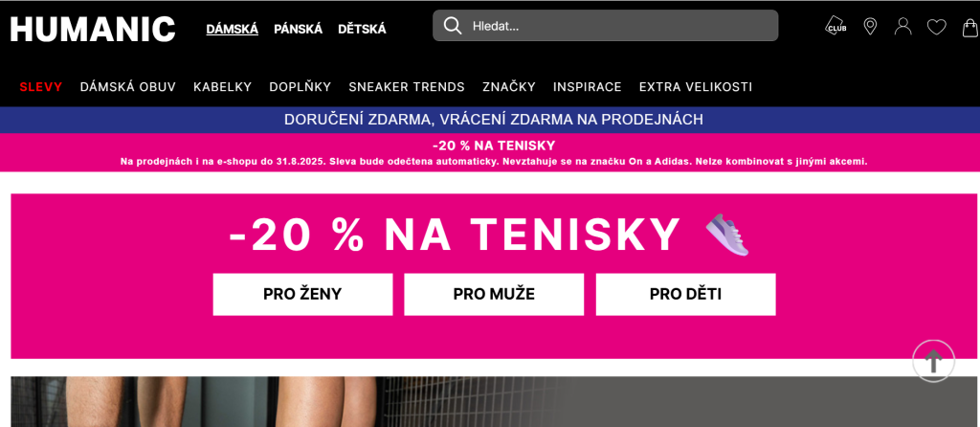Click the HUMANIC logo
This screenshot has height=427, width=980.
tap(93, 29)
